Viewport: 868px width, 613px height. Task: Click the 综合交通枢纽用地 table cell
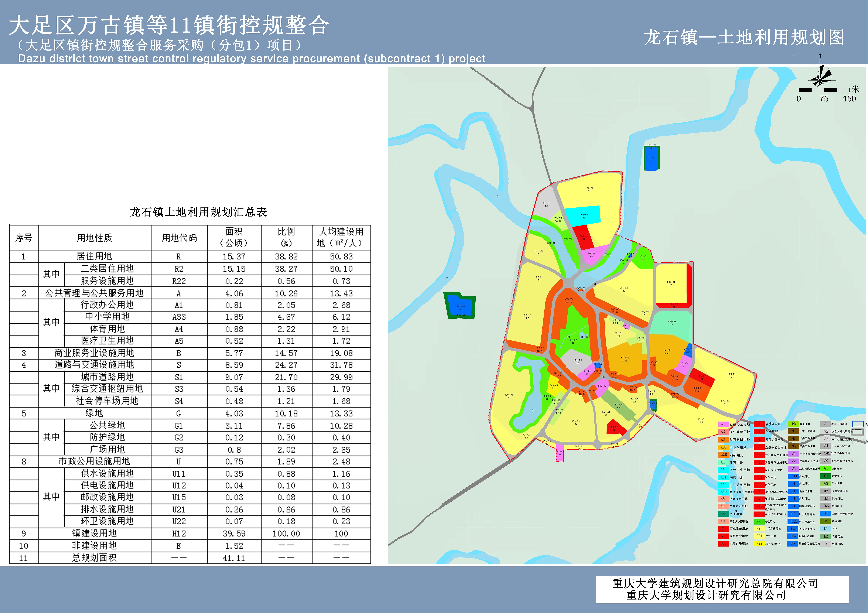pos(107,389)
